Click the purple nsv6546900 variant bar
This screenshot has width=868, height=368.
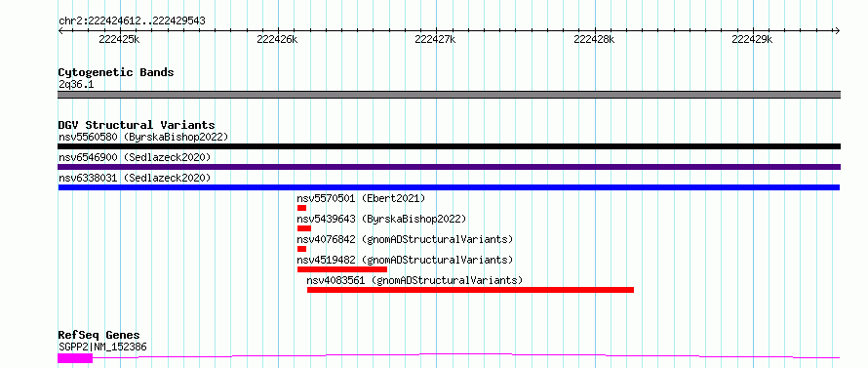[449, 167]
